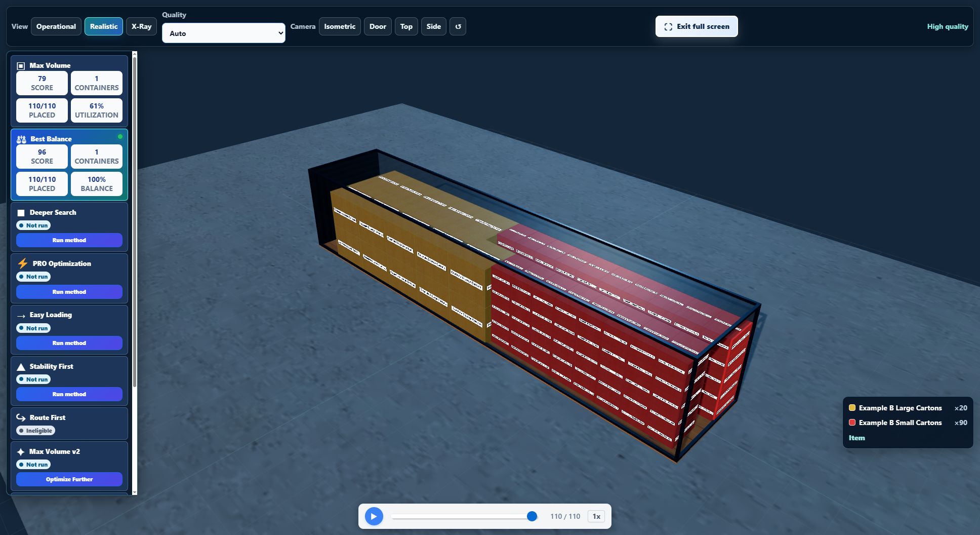Viewport: 980px width, 535px height.
Task: Open the Quality dropdown set to Auto
Action: click(x=224, y=33)
